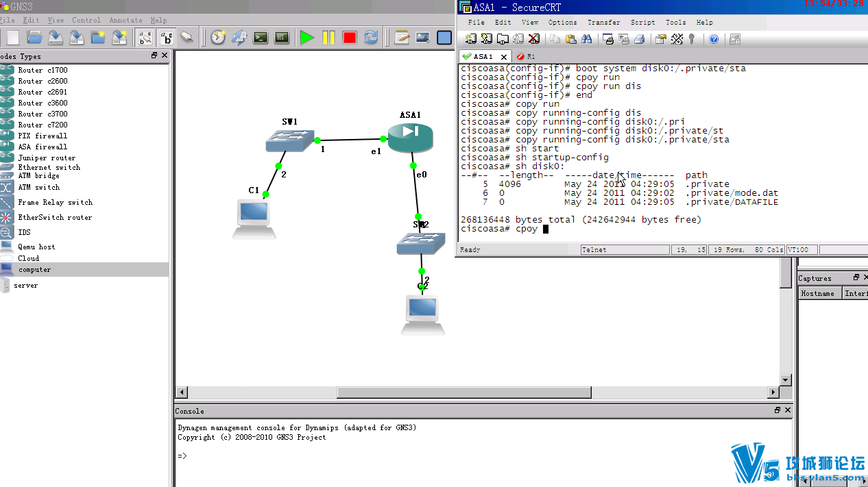Select the Draw rectangle tool
This screenshot has height=487, width=868.
[x=444, y=38]
